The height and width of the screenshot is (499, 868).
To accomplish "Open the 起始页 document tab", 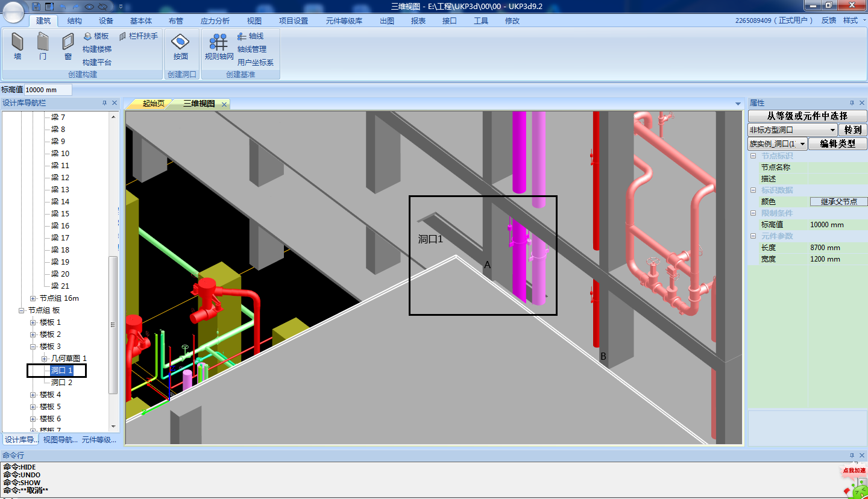I will (153, 104).
